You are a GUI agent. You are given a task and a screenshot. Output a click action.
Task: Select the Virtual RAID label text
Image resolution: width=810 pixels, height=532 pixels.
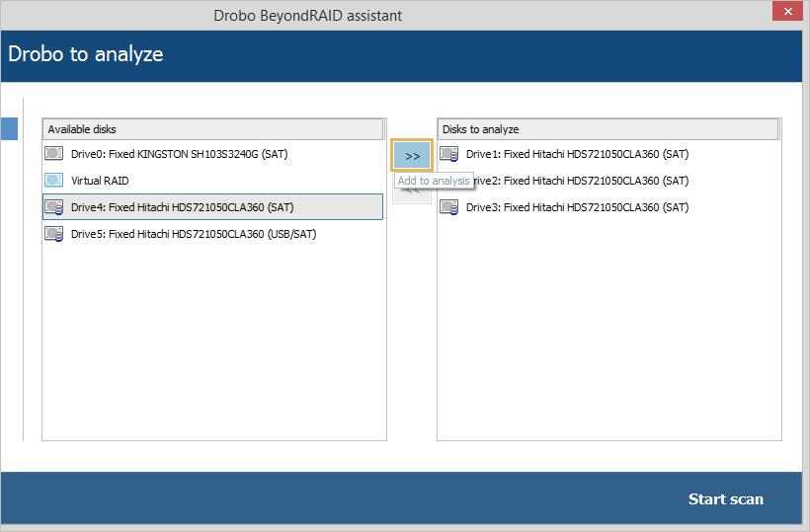[100, 181]
